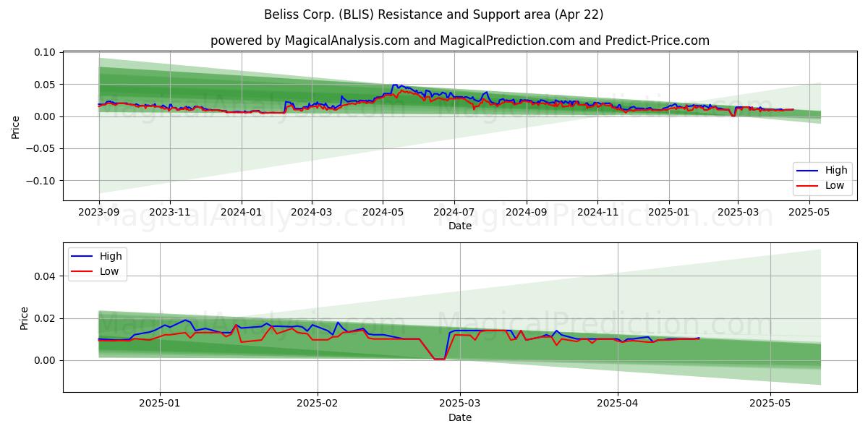The height and width of the screenshot is (434, 868).
Task: Click the '−0.10' y-axis label on the top chart
Action: click(x=41, y=180)
